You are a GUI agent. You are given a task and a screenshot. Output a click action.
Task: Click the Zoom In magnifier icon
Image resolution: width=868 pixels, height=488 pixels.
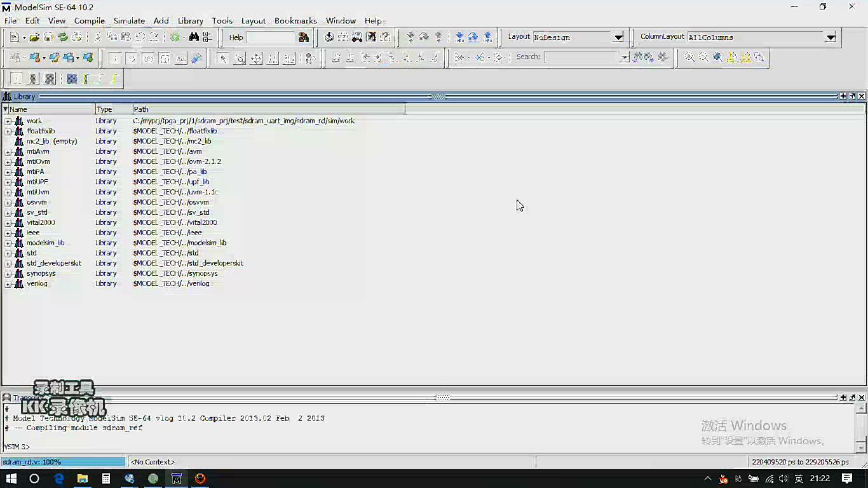[x=689, y=57]
